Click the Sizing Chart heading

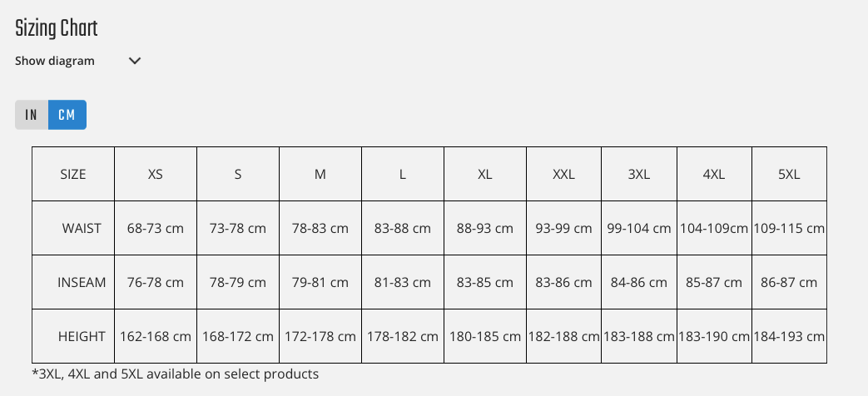[x=57, y=29]
